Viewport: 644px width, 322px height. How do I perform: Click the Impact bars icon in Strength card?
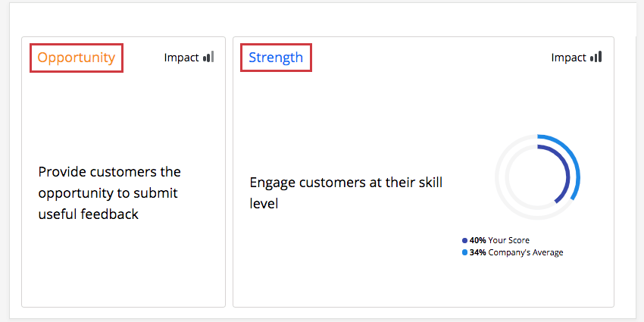coord(596,57)
